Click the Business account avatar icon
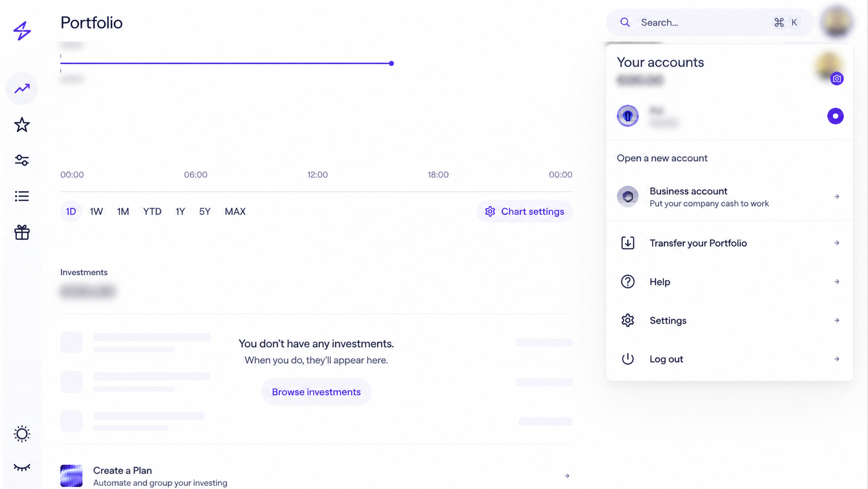The width and height of the screenshot is (868, 489). pos(628,196)
